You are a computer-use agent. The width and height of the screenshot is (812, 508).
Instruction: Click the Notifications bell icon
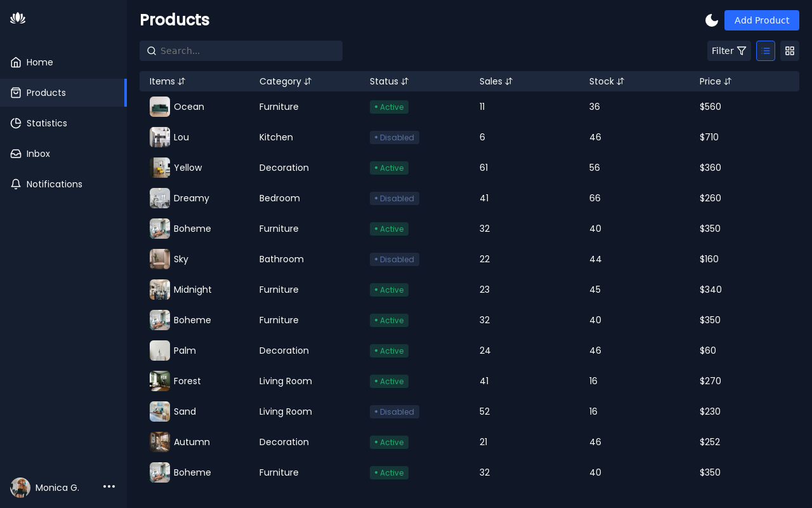(x=16, y=184)
